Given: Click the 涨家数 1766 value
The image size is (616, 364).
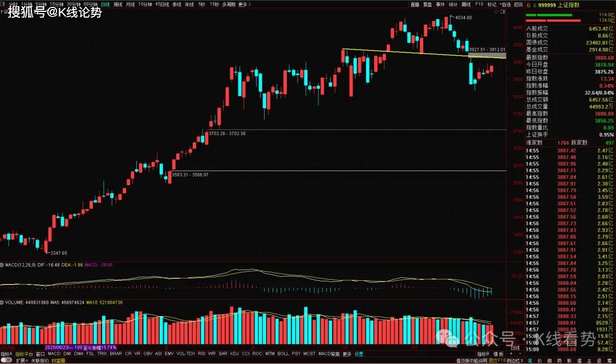Looking at the screenshot, I should (563, 143).
